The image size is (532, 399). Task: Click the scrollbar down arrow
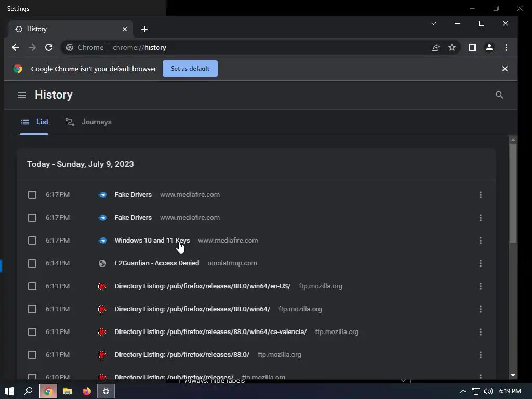point(513,375)
